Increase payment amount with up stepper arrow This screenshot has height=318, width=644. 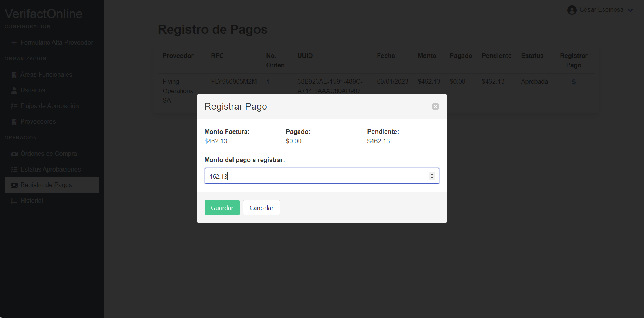point(432,174)
